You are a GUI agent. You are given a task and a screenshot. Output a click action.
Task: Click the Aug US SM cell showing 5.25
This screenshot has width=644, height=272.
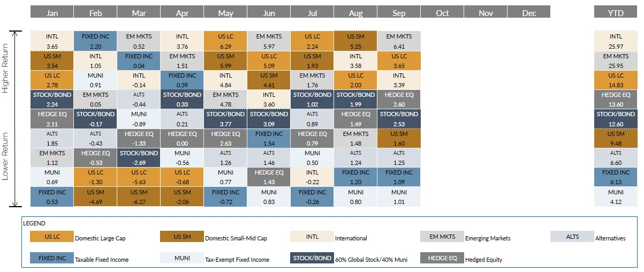(355, 41)
